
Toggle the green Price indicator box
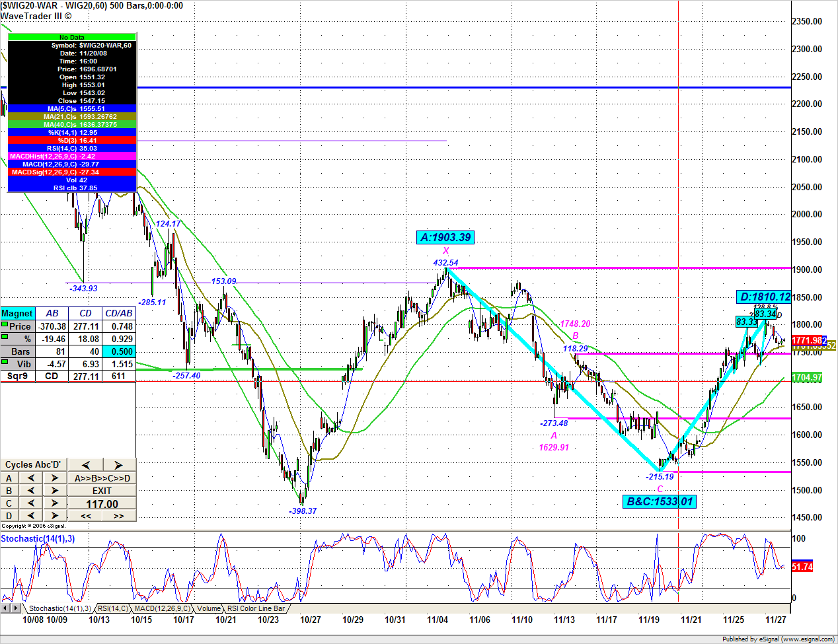5,325
